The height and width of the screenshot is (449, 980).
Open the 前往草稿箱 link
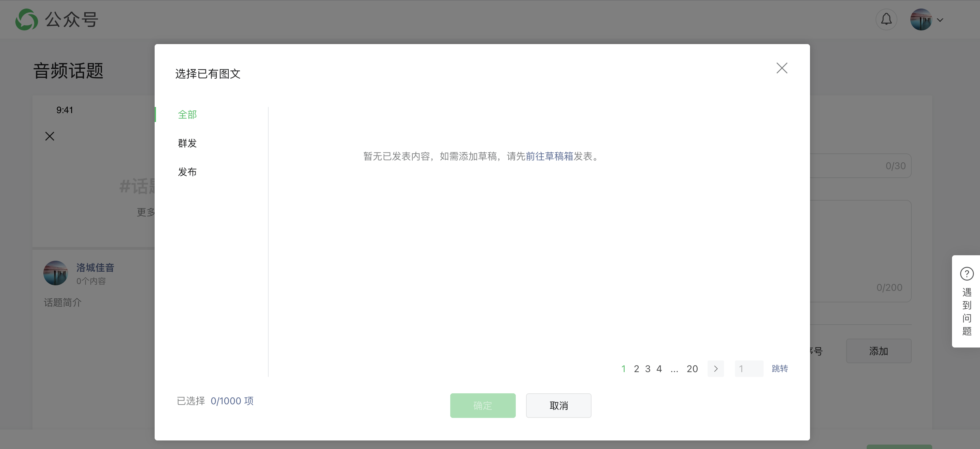tap(549, 156)
